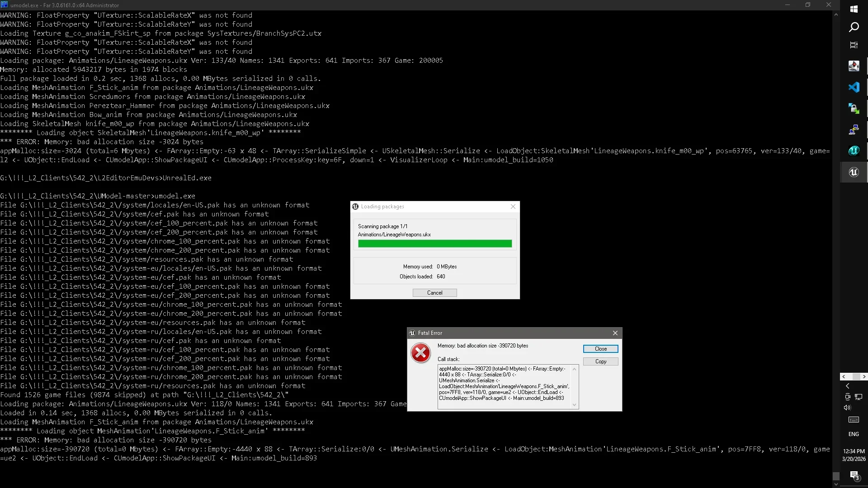Screen dimensions: 868x488
Task: Click the taskbar overflow right arrow
Action: pos(864,376)
